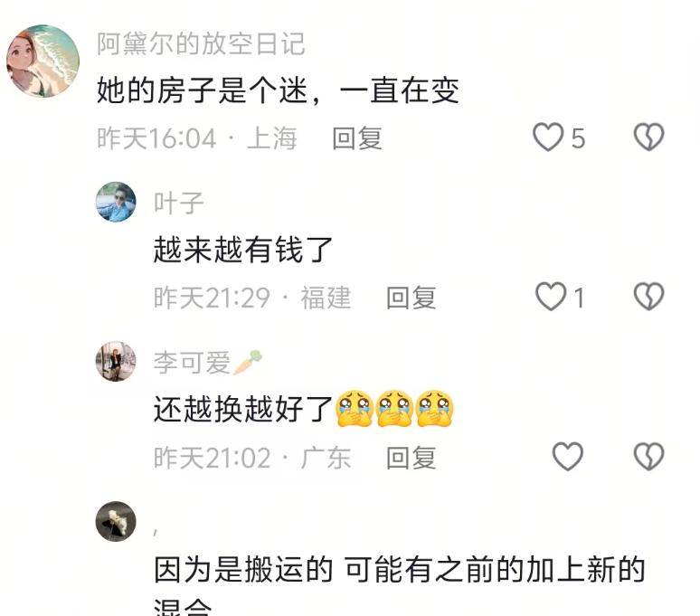
Task: Like the comment by 阿黛尔的放空日记
Action: tap(548, 137)
